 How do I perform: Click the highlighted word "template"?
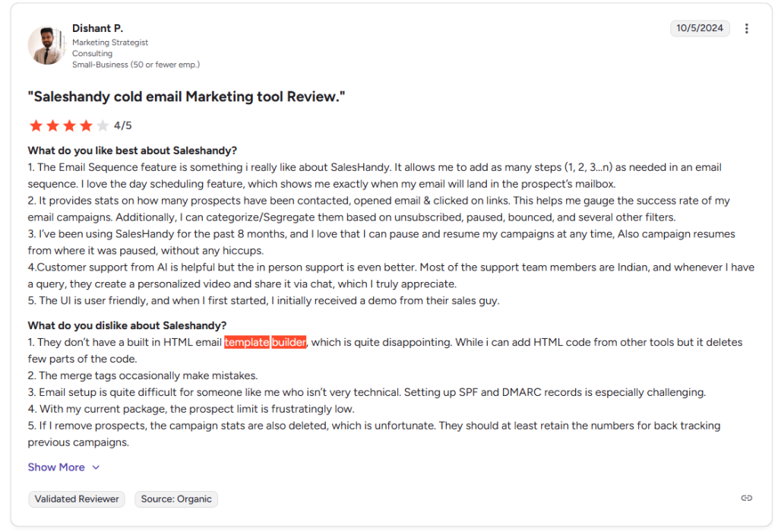pyautogui.click(x=247, y=343)
